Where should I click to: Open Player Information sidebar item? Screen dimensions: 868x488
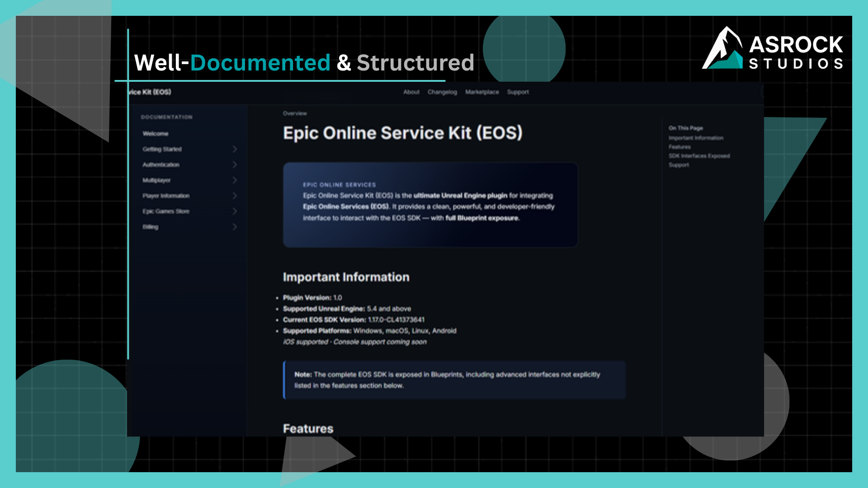[166, 196]
